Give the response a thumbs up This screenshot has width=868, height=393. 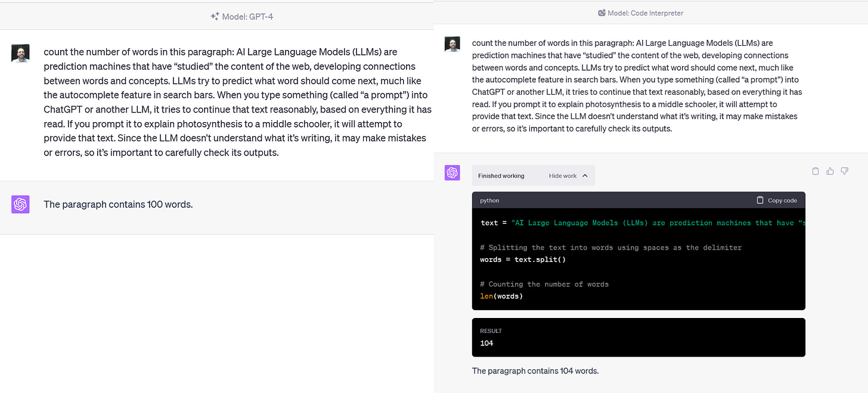[x=830, y=171]
